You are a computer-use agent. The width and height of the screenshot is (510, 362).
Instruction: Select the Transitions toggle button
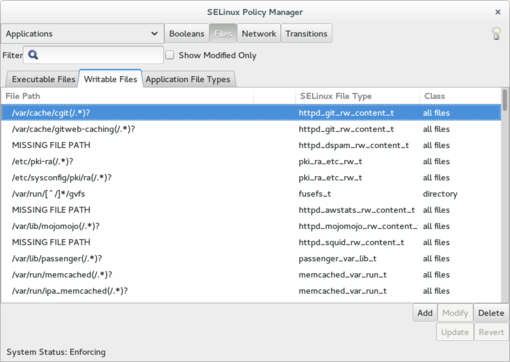tap(306, 33)
